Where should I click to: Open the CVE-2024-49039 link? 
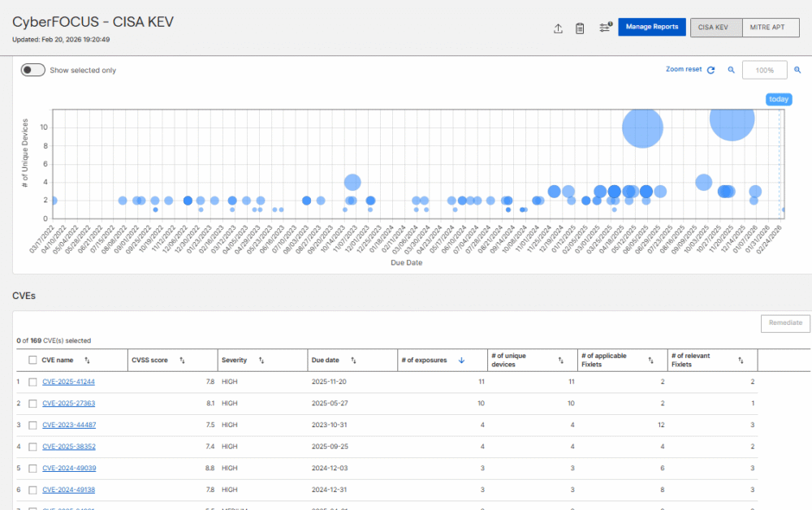[69, 468]
